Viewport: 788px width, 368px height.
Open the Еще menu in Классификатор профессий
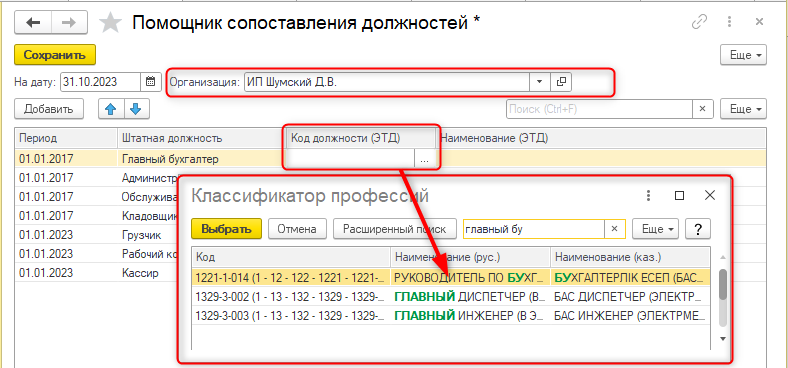(x=655, y=229)
